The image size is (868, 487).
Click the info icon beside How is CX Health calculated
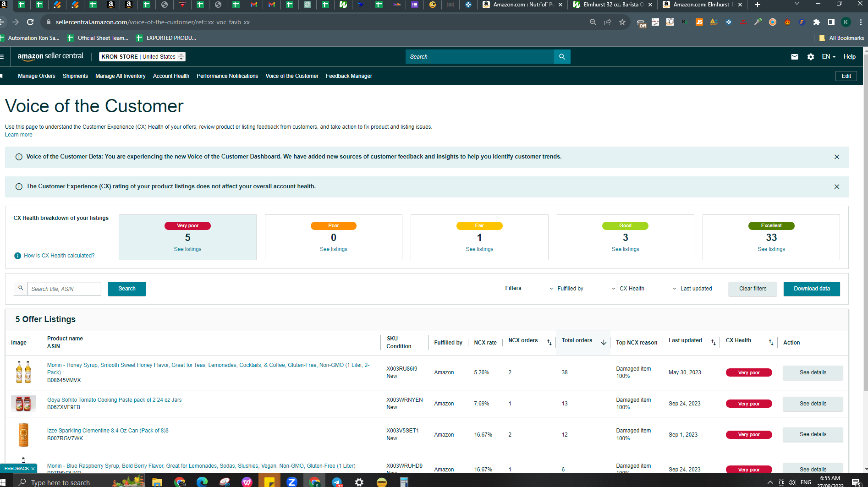[17, 256]
